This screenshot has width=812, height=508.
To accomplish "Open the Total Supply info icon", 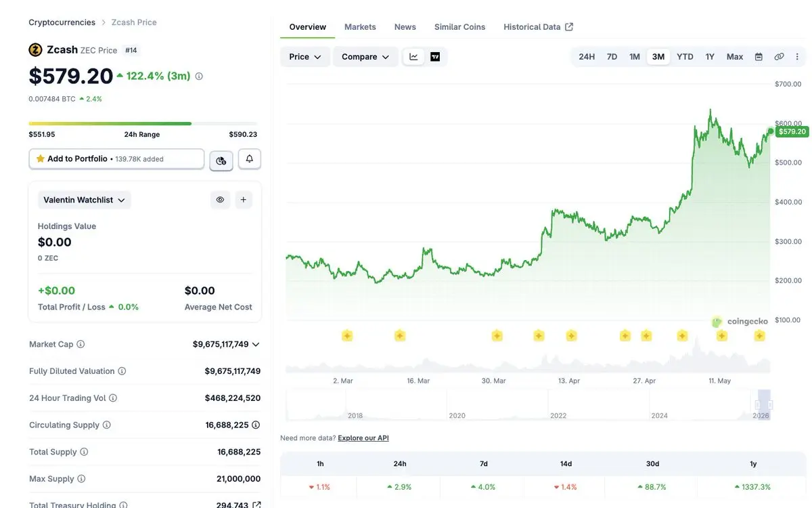I will [x=84, y=452].
